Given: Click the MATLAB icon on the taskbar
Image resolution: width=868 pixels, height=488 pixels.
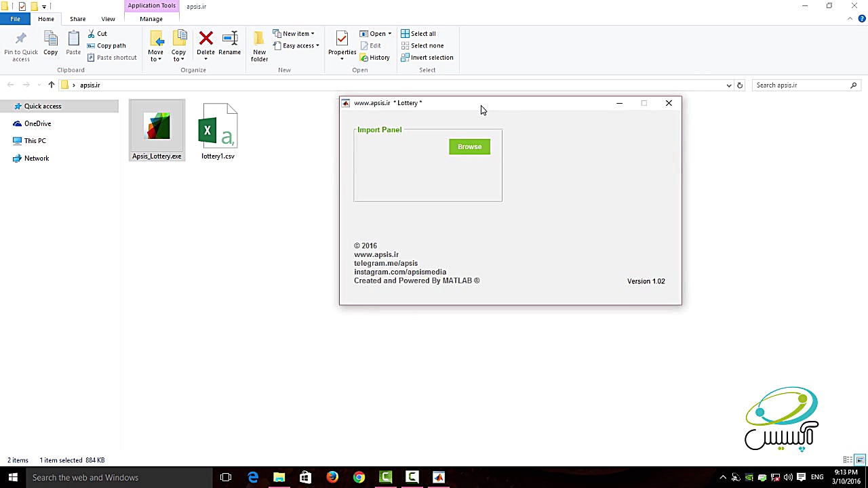Looking at the screenshot, I should (438, 477).
